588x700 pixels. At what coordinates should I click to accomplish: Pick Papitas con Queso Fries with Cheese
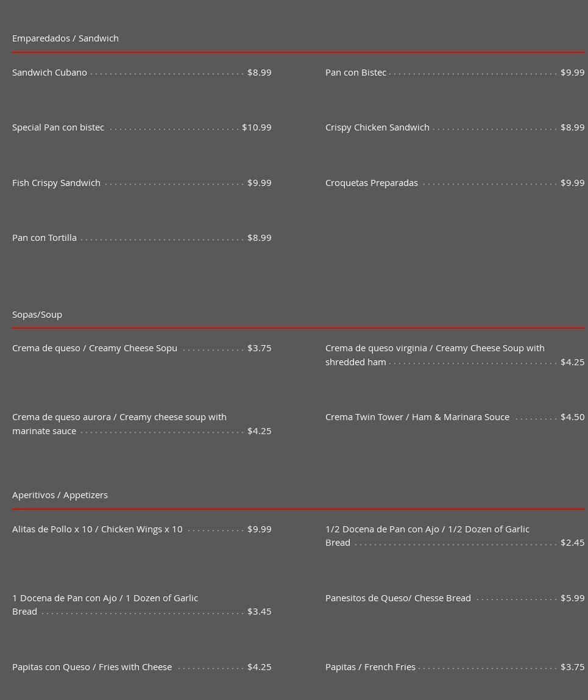[92, 667]
